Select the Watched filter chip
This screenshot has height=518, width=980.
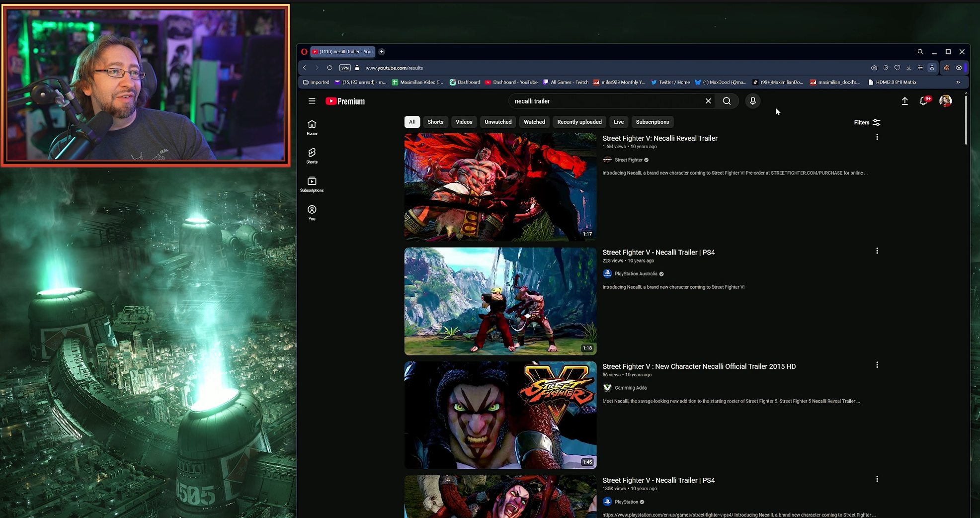click(534, 122)
